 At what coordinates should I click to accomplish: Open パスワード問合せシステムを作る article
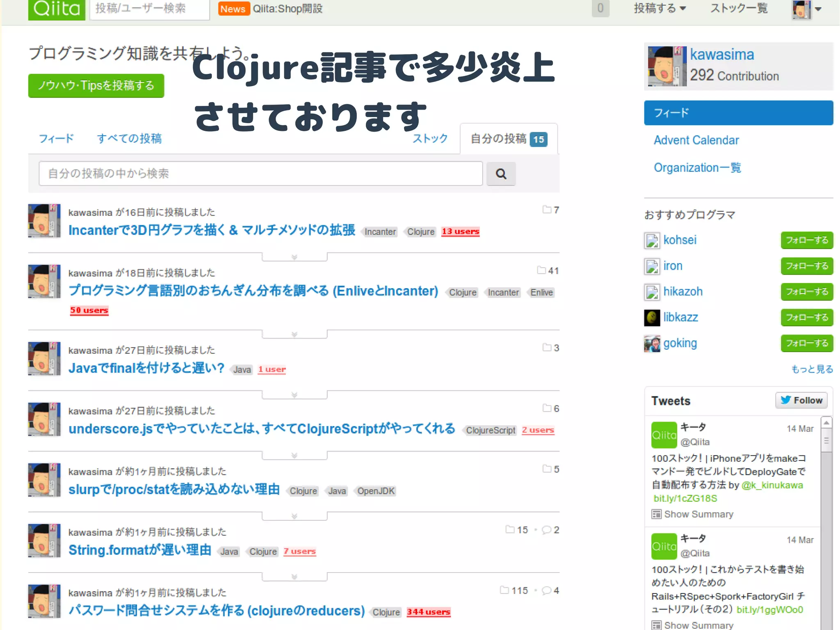217,611
